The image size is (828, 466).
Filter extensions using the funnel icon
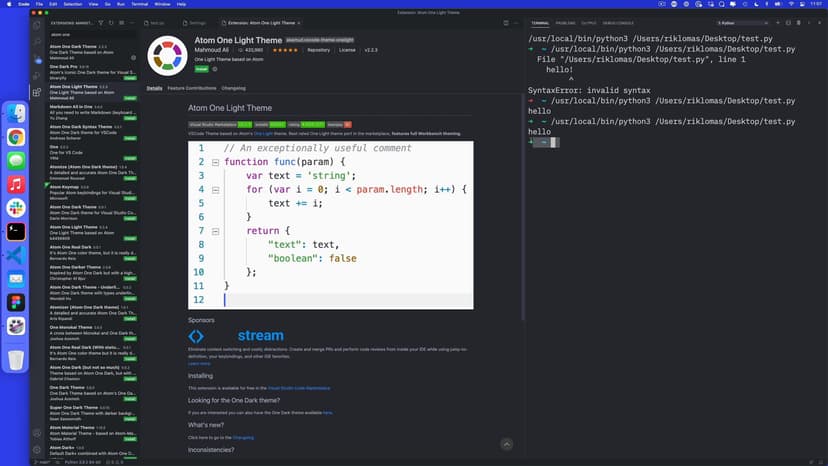[x=103, y=22]
